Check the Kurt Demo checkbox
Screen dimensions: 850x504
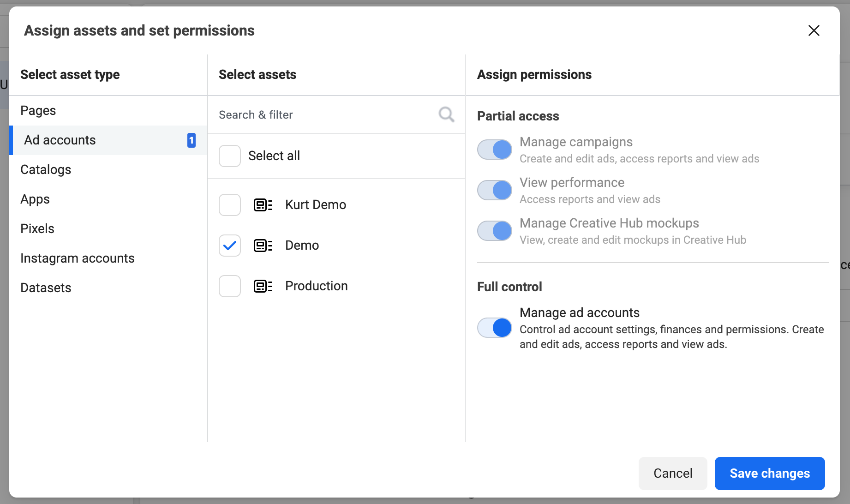tap(230, 205)
